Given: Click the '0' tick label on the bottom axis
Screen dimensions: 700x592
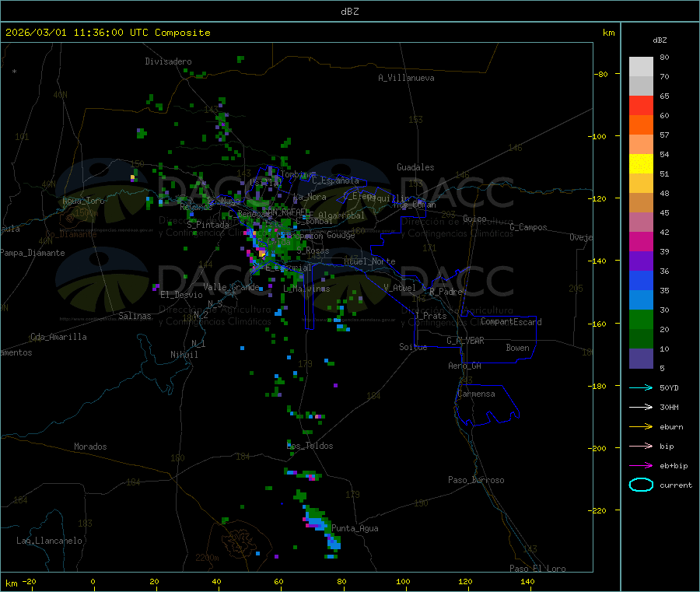Looking at the screenshot, I should [93, 581].
